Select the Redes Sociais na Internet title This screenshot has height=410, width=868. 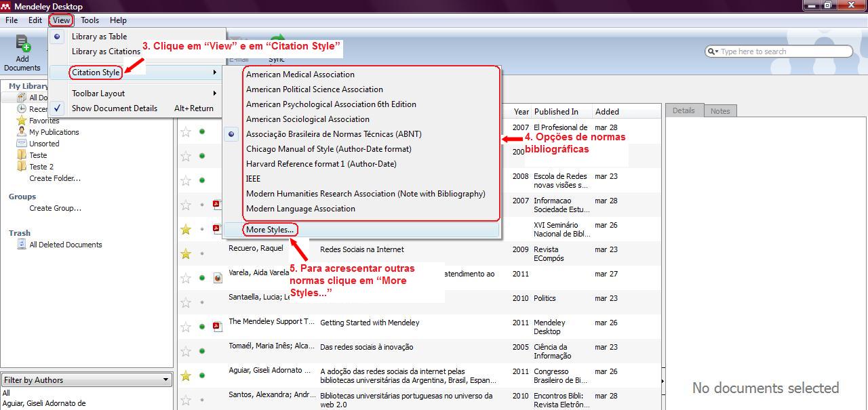(x=362, y=249)
